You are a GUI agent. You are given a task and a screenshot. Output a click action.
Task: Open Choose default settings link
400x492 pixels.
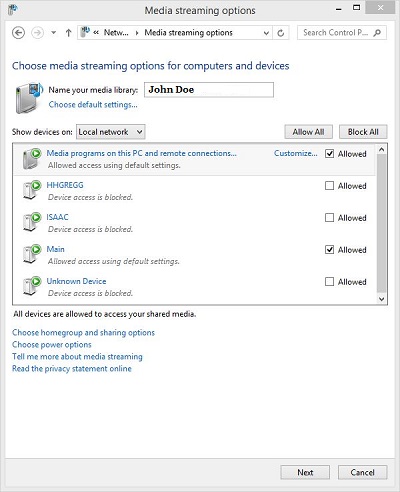click(93, 105)
